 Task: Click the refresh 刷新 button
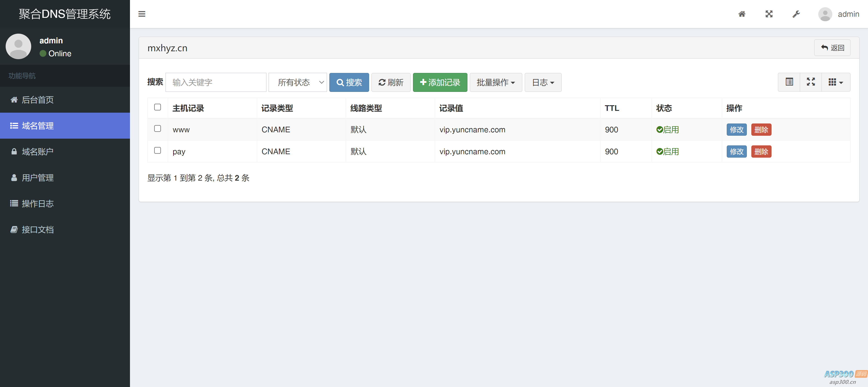click(391, 82)
